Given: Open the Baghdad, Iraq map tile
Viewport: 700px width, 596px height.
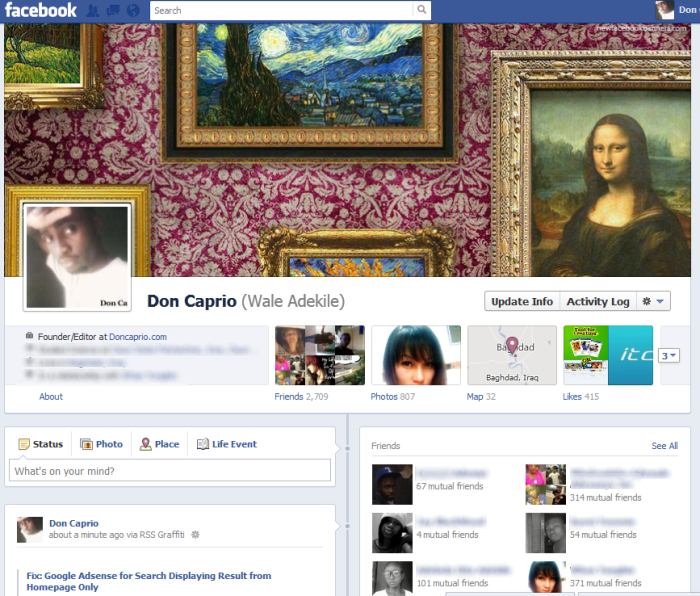Looking at the screenshot, I should coord(512,355).
